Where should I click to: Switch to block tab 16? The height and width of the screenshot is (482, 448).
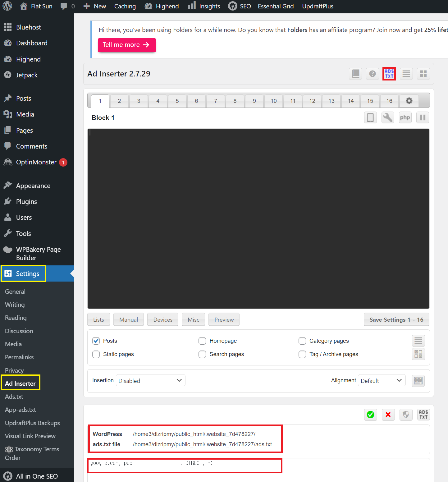coord(389,101)
